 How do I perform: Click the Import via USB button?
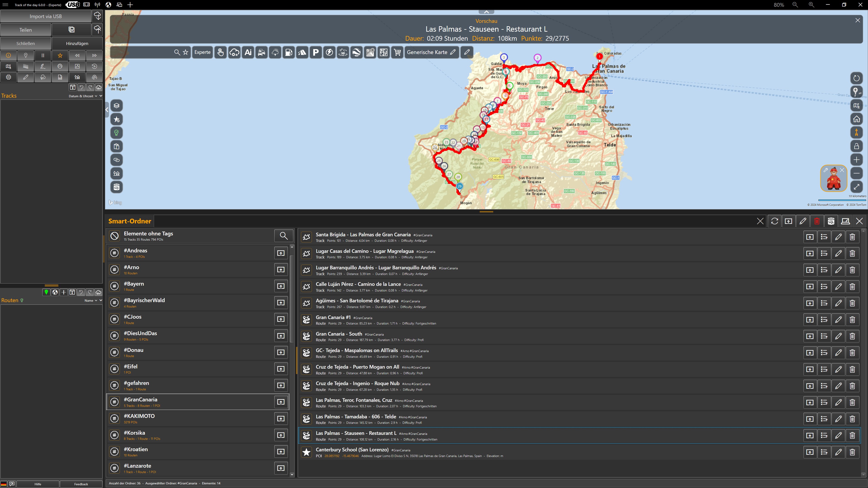click(x=45, y=16)
